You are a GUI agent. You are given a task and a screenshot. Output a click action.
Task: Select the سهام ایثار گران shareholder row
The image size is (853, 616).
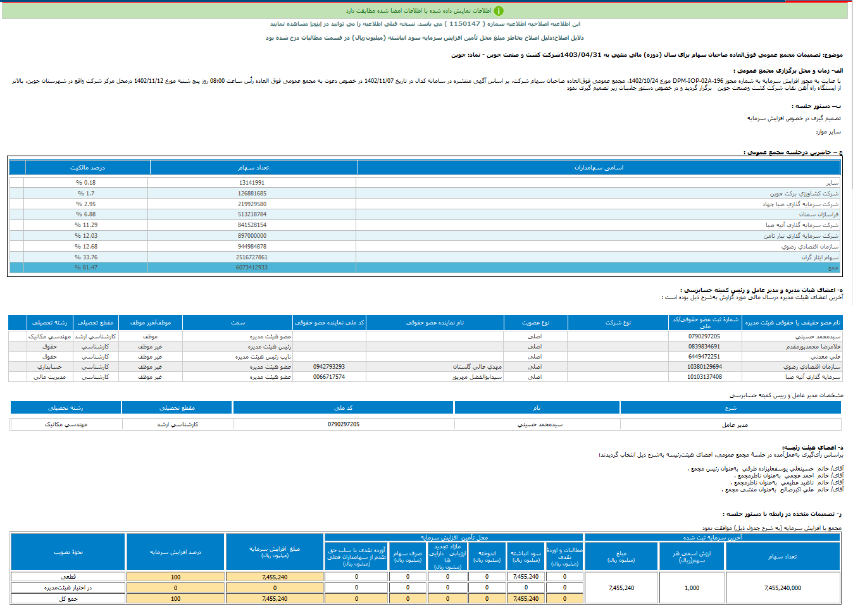(819, 257)
